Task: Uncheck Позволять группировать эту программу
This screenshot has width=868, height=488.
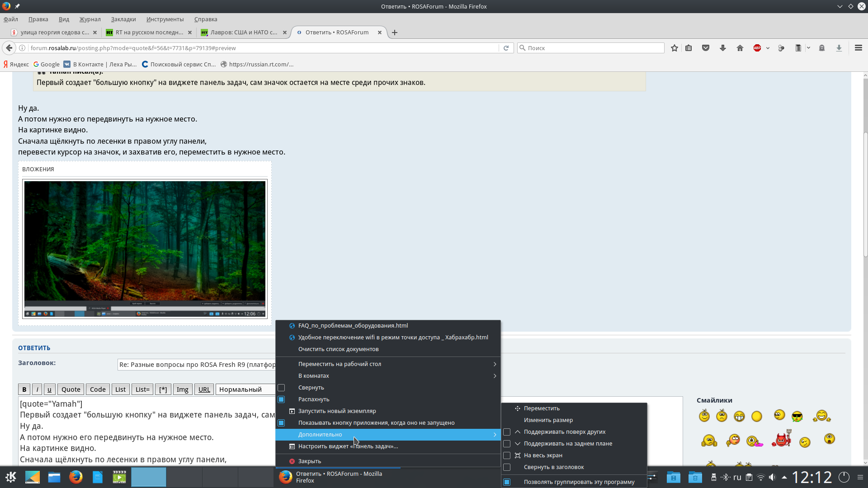Action: [507, 482]
